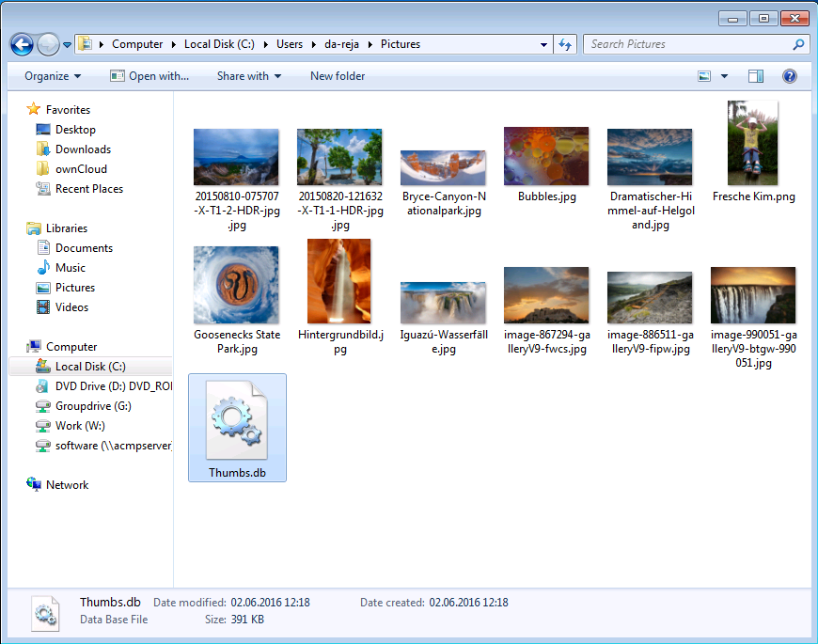Select the Hintergrundbild.jpg thumbnail
This screenshot has width=818, height=644.
point(339,281)
